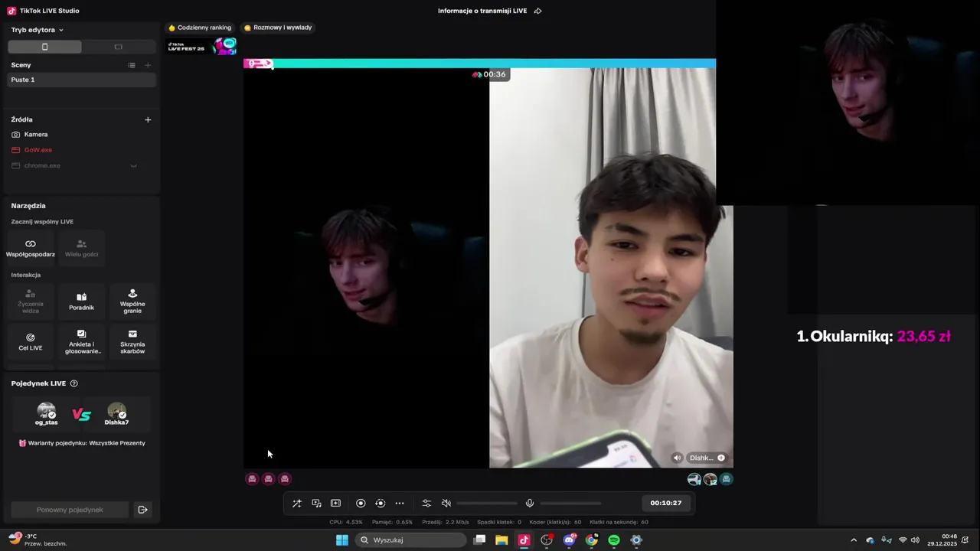Select the Puste 1 scene

click(x=81, y=80)
